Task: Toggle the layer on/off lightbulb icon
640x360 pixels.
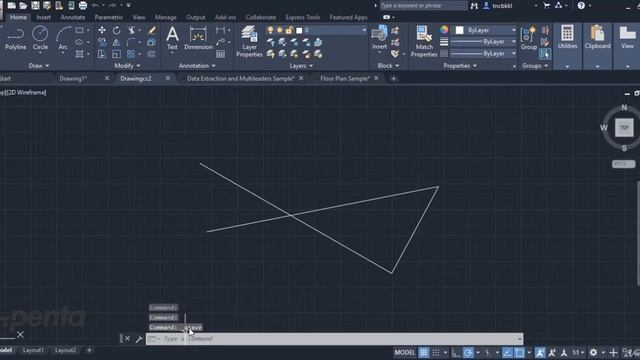Action: (270, 30)
